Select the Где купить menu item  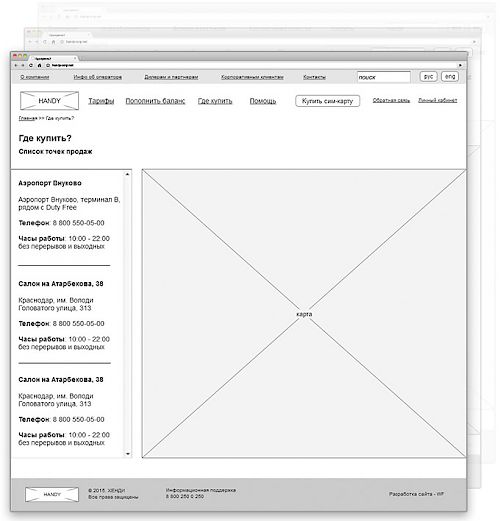coord(215,101)
